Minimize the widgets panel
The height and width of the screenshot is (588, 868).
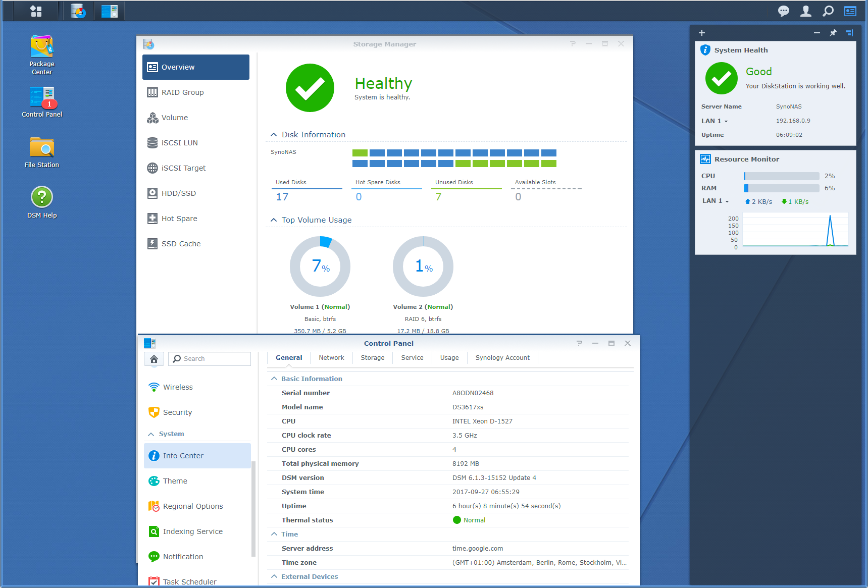coord(817,33)
